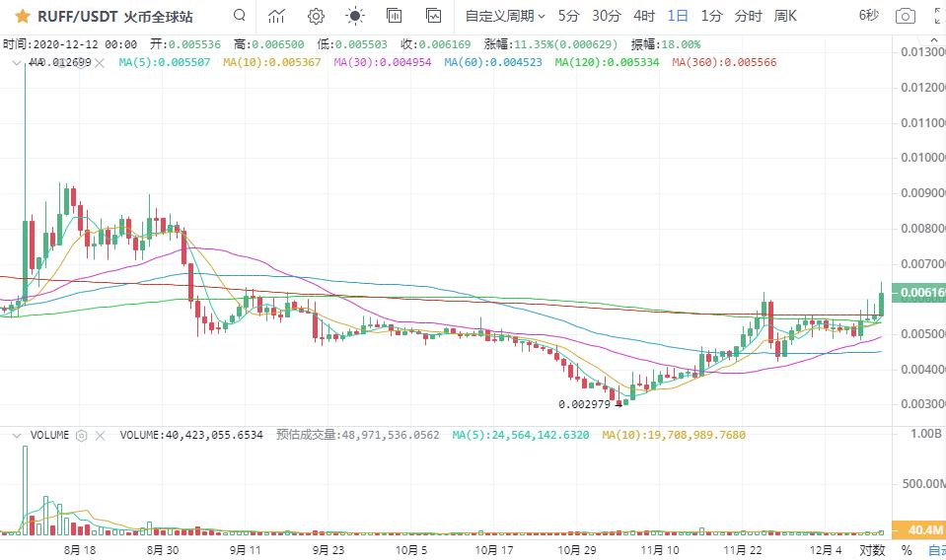Collapse the MA indicator legend chevron

[15, 62]
